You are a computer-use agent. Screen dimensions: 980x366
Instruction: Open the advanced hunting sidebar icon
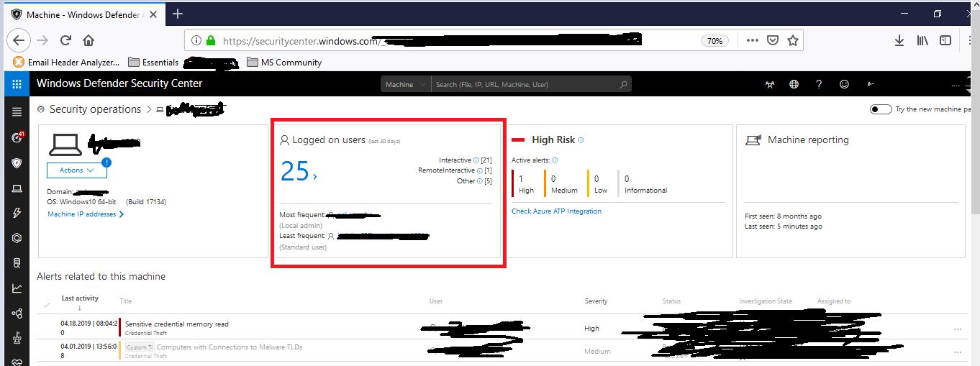[x=17, y=263]
